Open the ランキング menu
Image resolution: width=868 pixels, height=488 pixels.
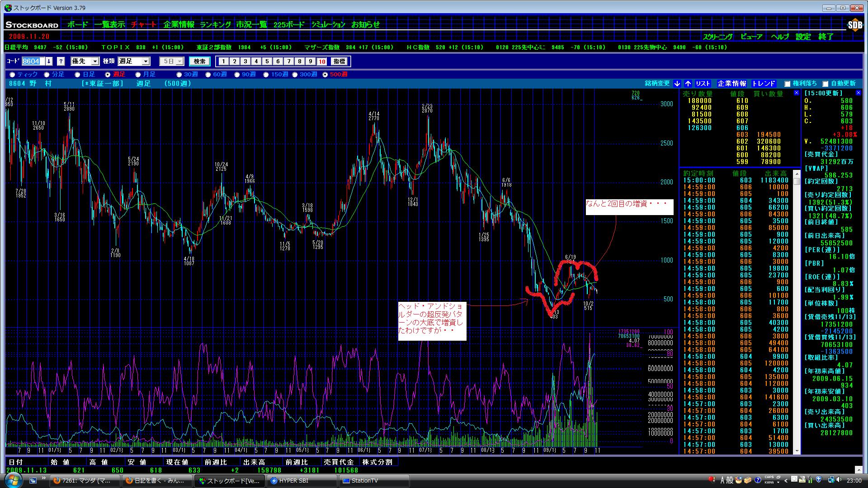(215, 25)
